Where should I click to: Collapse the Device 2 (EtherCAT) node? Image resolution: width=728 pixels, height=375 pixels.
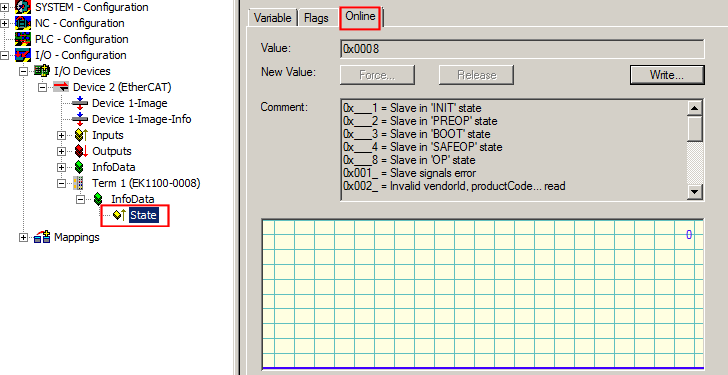point(43,87)
